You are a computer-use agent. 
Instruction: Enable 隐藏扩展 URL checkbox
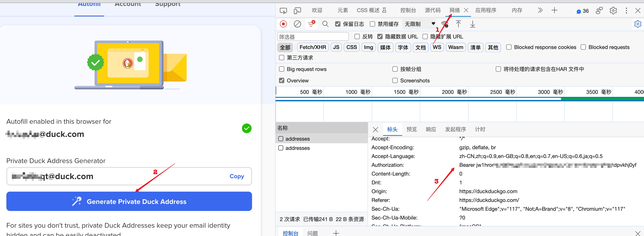point(425,36)
